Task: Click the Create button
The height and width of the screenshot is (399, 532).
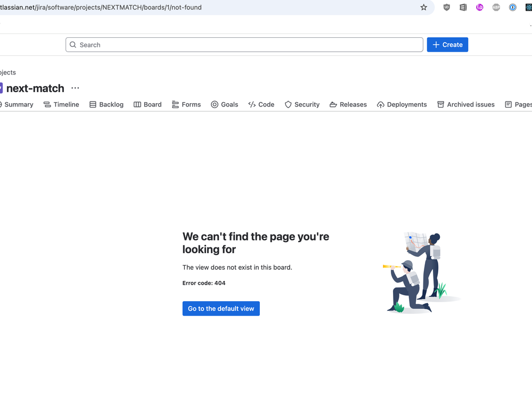Action: (x=447, y=45)
